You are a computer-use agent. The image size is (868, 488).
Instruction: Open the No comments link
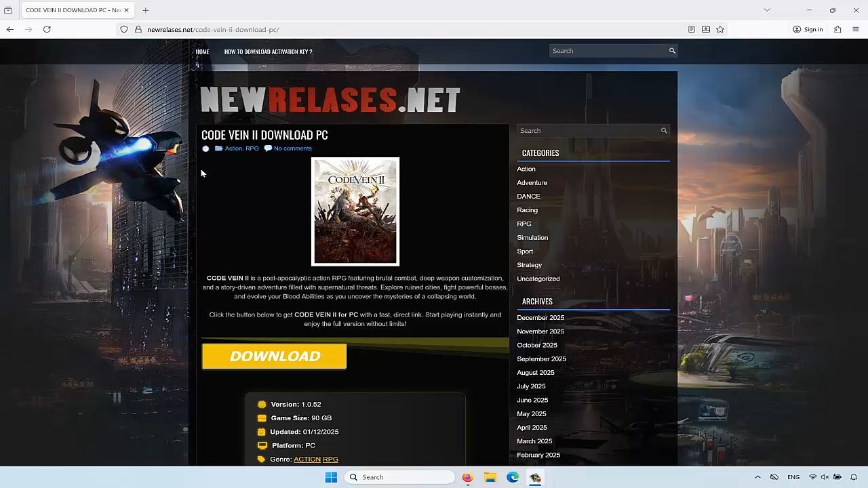pos(292,148)
